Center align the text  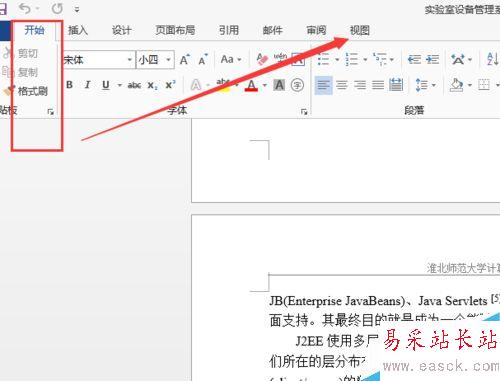342,85
